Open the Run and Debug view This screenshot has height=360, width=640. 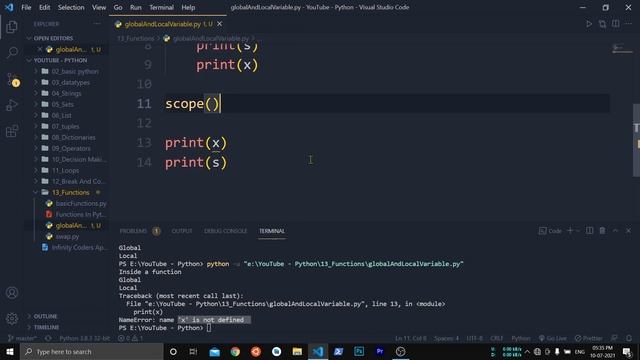(x=12, y=105)
